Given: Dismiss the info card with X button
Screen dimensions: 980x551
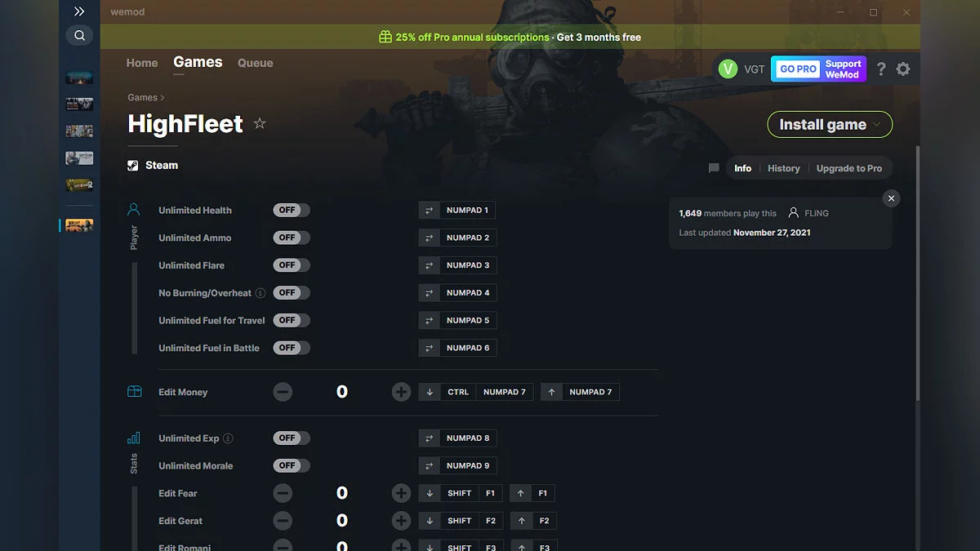Looking at the screenshot, I should pos(891,198).
